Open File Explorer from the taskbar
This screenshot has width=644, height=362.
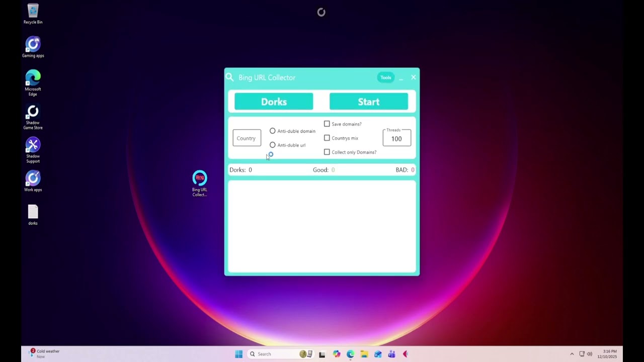(364, 354)
